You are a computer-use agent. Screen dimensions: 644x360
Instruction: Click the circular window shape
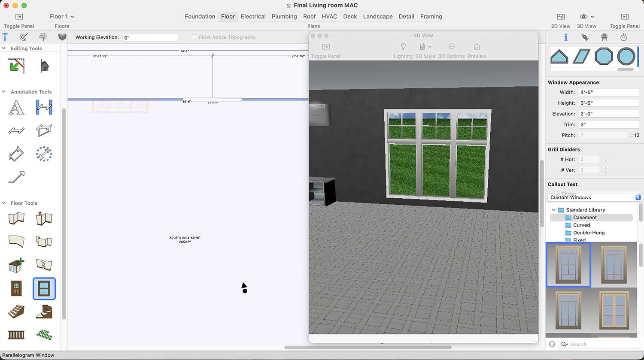(626, 57)
